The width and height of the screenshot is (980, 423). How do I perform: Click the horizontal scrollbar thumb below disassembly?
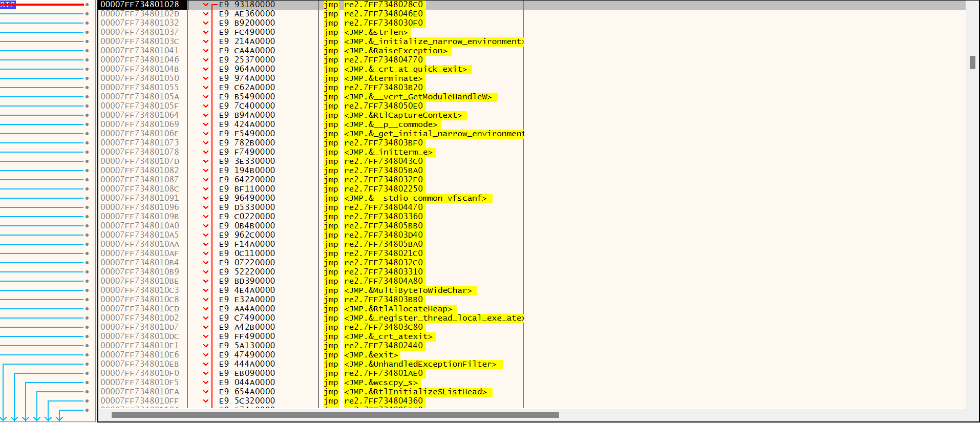[335, 415]
